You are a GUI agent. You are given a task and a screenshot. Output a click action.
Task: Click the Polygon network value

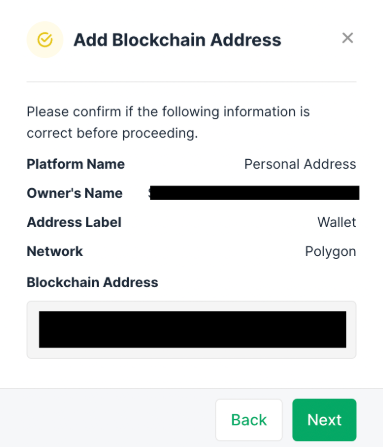pos(330,252)
